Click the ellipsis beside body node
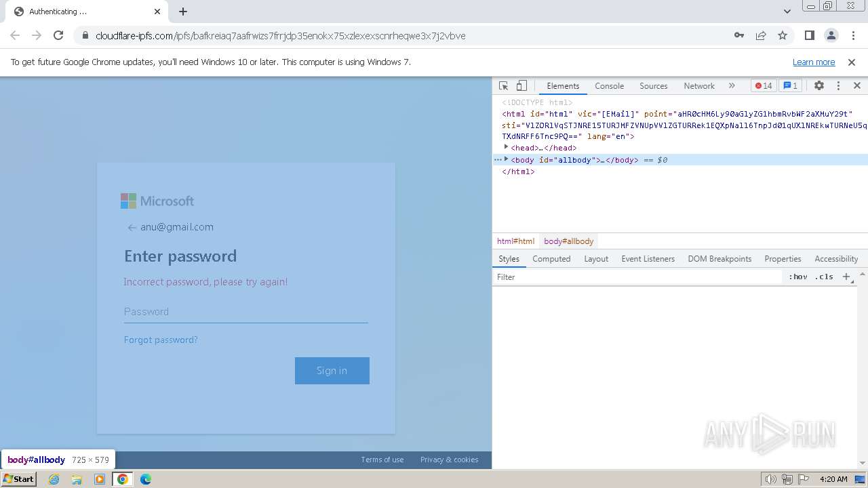 point(497,159)
